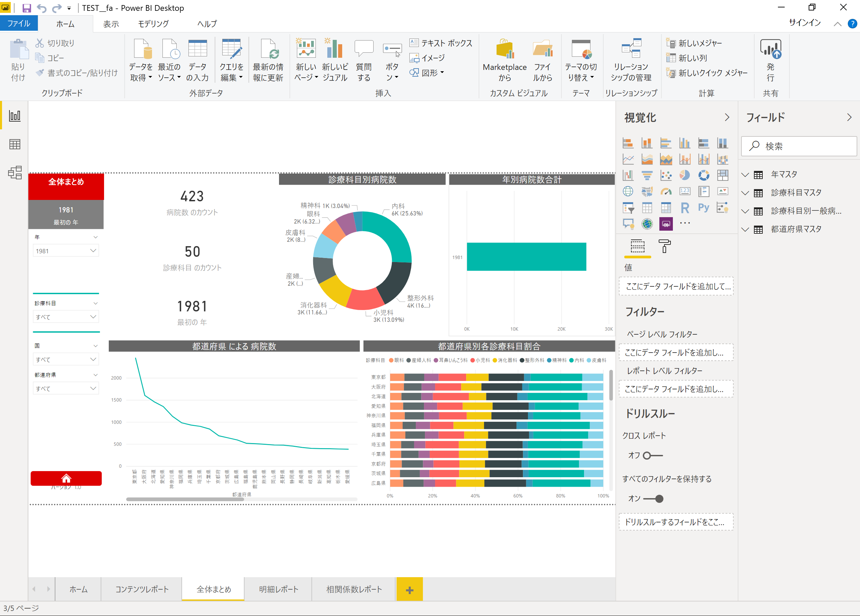Image resolution: width=860 pixels, height=616 pixels.
Task: Refresh data with 最新の情報に更新
Action: click(x=269, y=59)
